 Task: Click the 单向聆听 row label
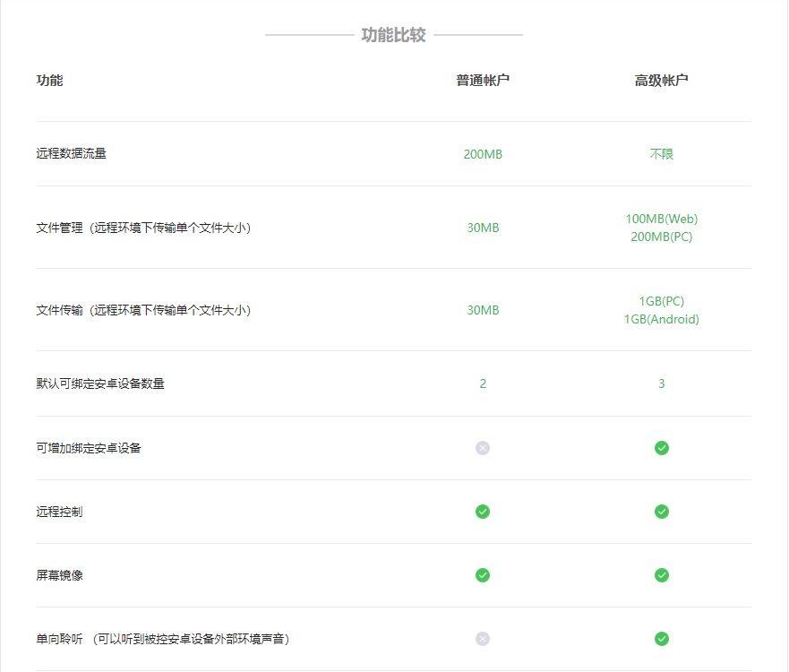[x=163, y=639]
